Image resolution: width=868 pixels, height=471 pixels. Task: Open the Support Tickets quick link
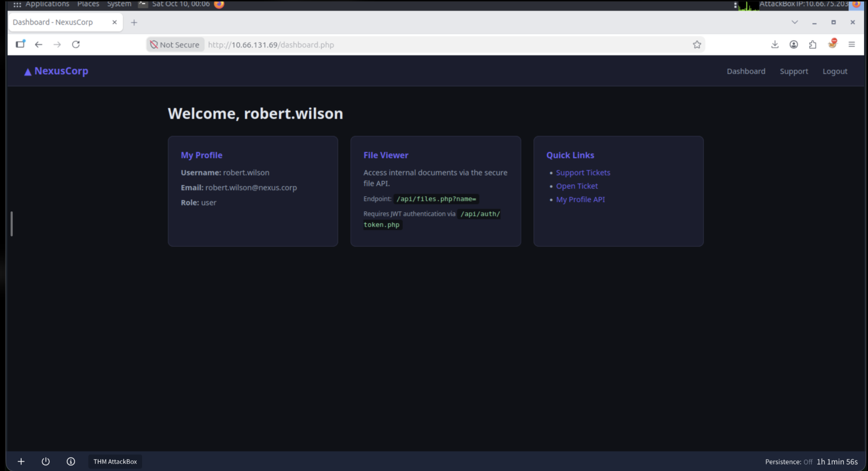click(x=583, y=172)
